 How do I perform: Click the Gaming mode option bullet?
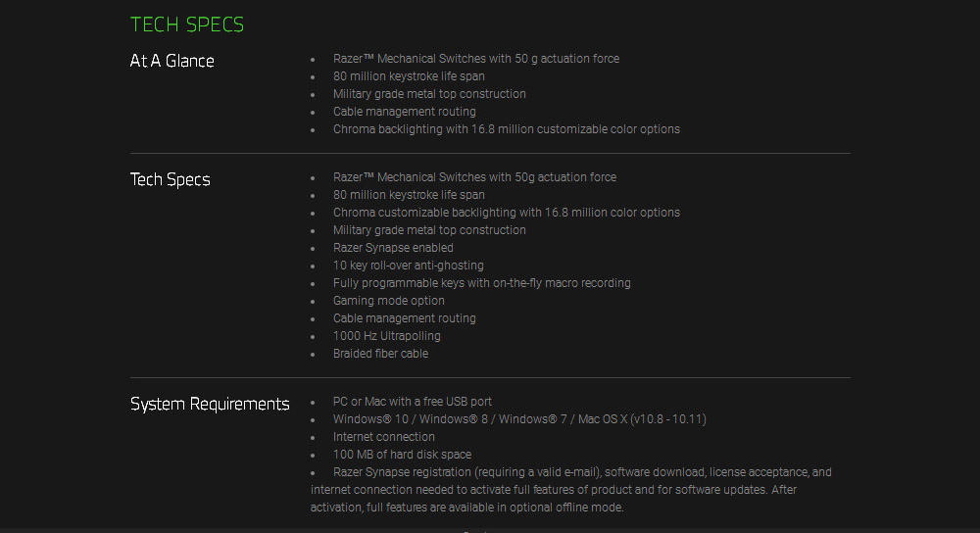coord(388,301)
